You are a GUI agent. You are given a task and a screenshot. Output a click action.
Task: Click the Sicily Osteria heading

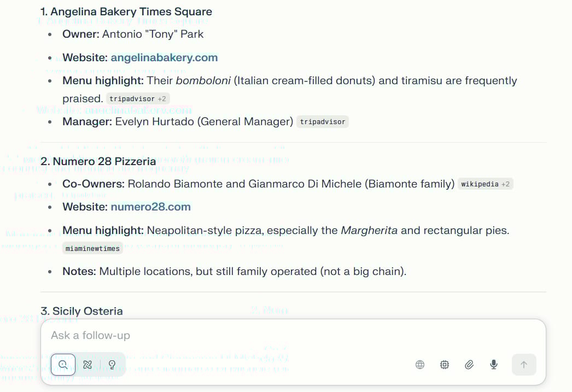click(82, 311)
